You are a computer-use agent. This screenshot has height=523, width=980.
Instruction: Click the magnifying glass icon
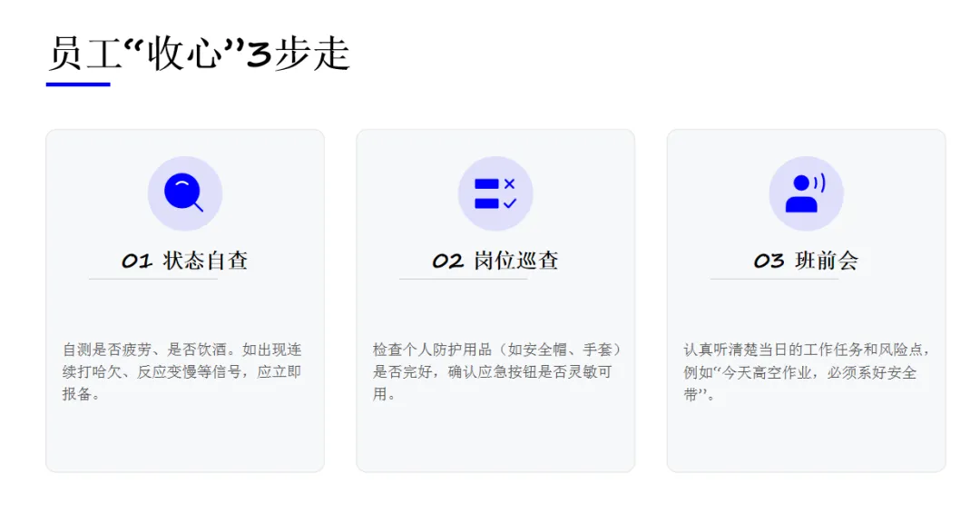(x=184, y=193)
